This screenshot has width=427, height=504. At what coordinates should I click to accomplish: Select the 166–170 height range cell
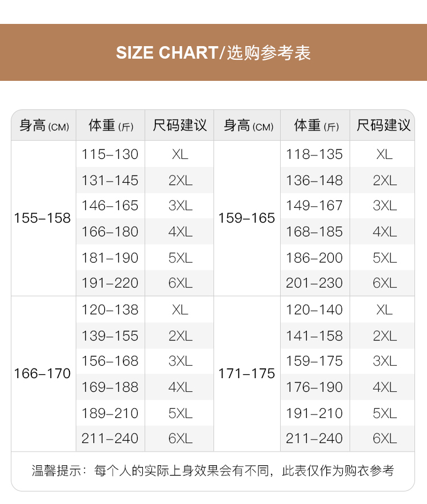(x=43, y=374)
